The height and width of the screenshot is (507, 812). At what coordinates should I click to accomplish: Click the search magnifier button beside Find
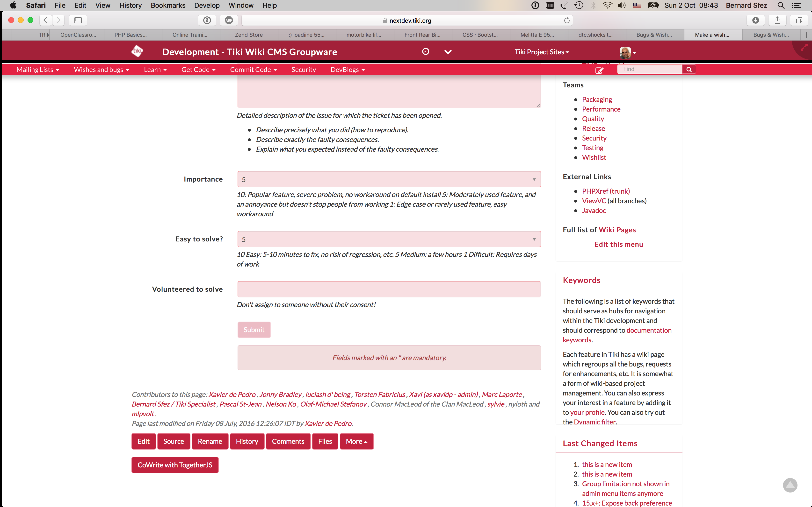[x=689, y=69]
